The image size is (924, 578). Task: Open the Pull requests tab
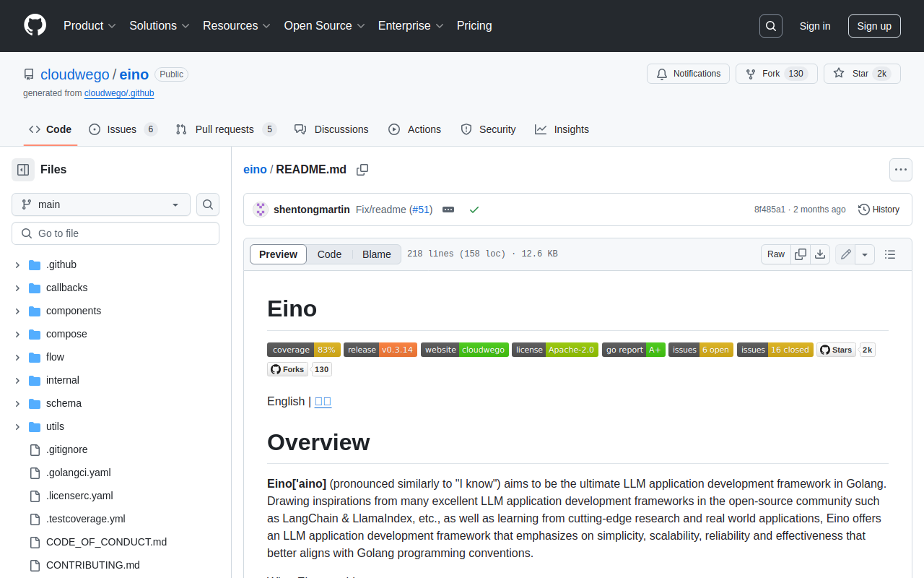(x=226, y=129)
